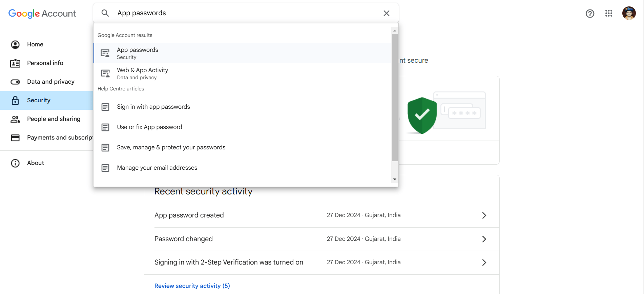
Task: Open the Home section icon in sidebar
Action: tap(15, 44)
